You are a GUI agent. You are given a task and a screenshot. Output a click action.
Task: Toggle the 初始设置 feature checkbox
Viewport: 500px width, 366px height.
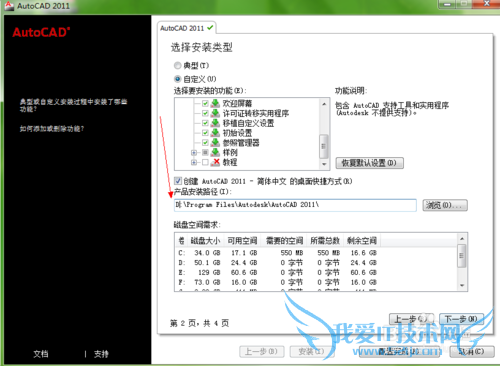coord(205,133)
